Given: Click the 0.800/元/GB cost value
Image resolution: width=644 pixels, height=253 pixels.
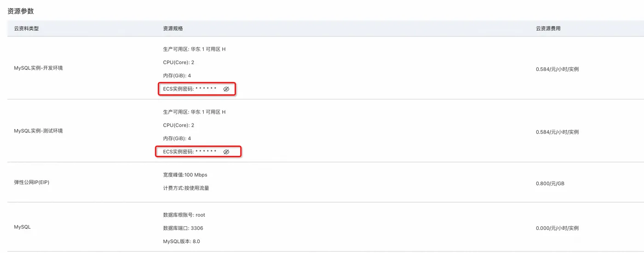Looking at the screenshot, I should (550, 183).
